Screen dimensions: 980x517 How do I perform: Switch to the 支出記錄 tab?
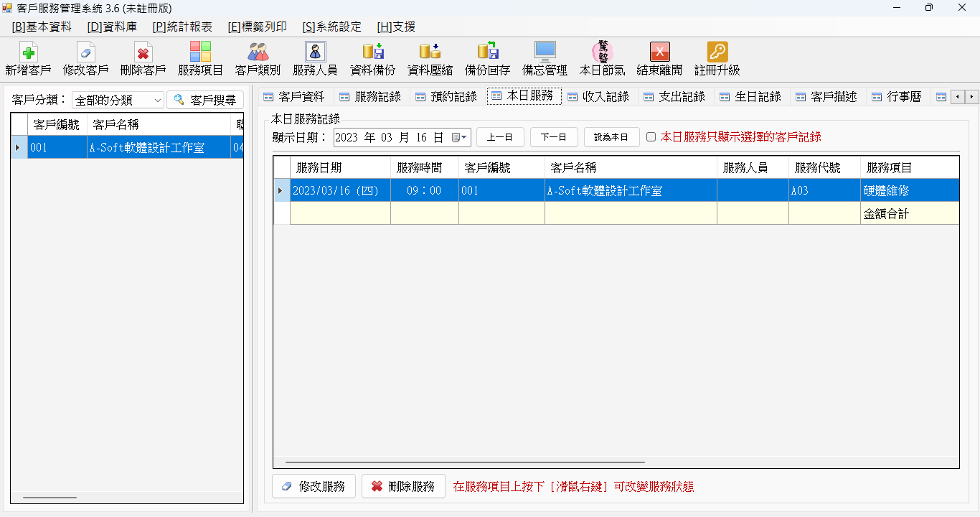tap(674, 96)
